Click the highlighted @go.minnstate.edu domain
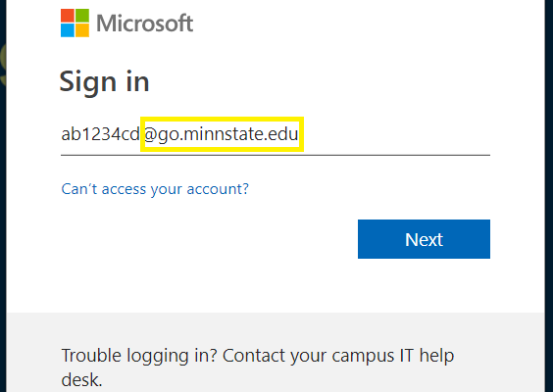 (x=222, y=134)
